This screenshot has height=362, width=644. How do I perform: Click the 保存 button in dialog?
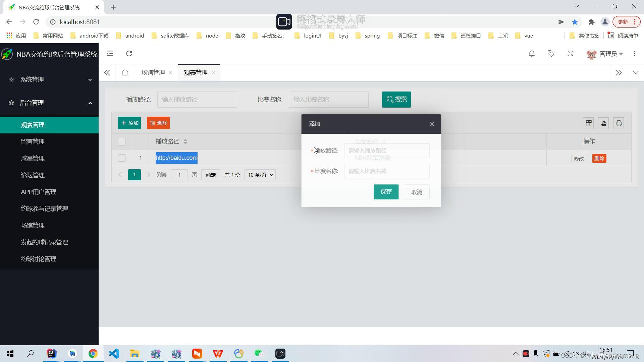point(386,192)
